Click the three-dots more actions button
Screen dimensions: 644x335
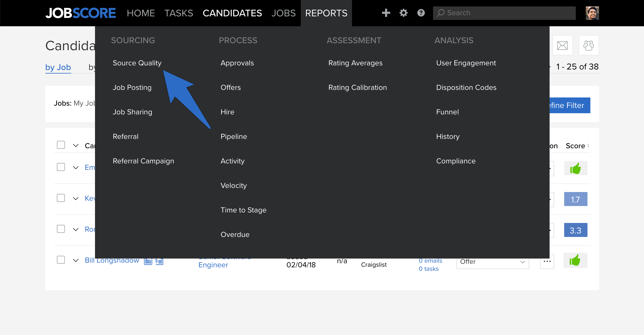tap(547, 261)
